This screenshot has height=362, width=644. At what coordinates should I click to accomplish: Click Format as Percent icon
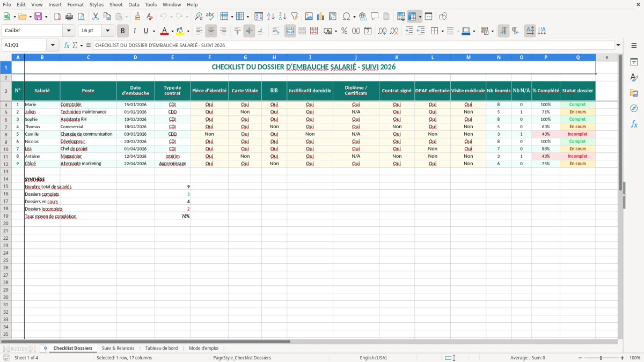coord(344,31)
